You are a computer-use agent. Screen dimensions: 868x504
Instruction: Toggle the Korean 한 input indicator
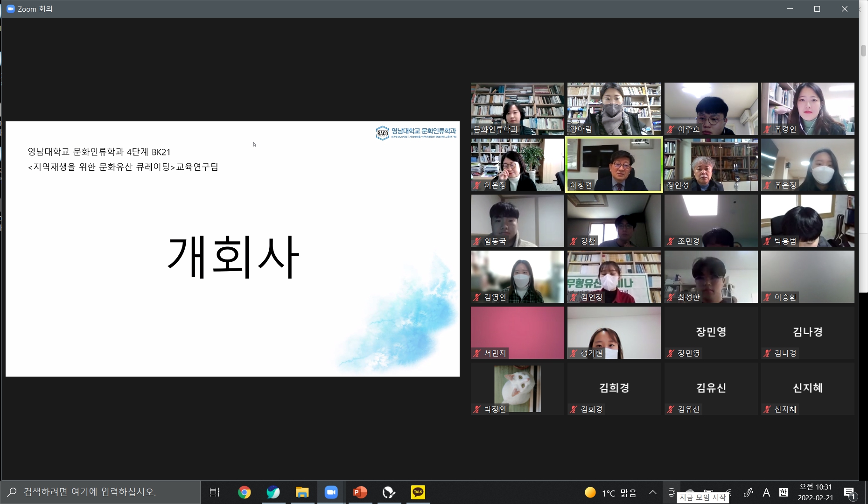coord(784,492)
